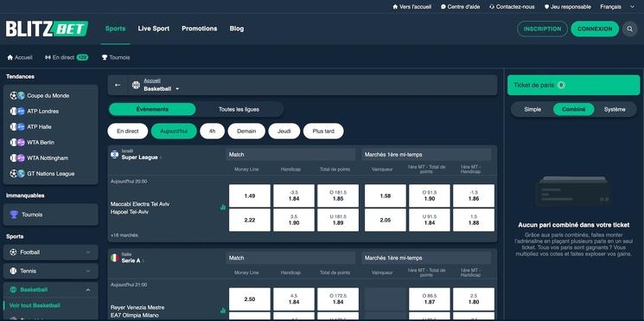This screenshot has width=644, height=321.
Task: Open Super League chevron link
Action: pos(161,157)
